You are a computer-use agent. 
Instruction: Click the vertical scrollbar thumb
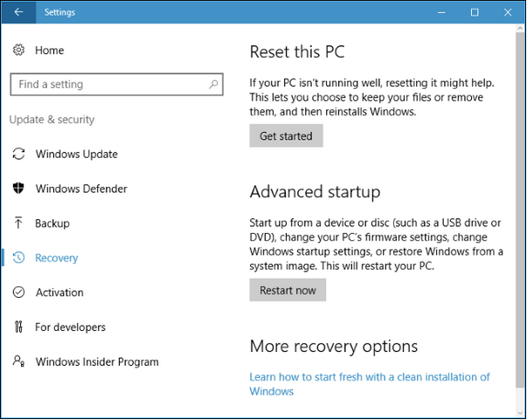520,210
